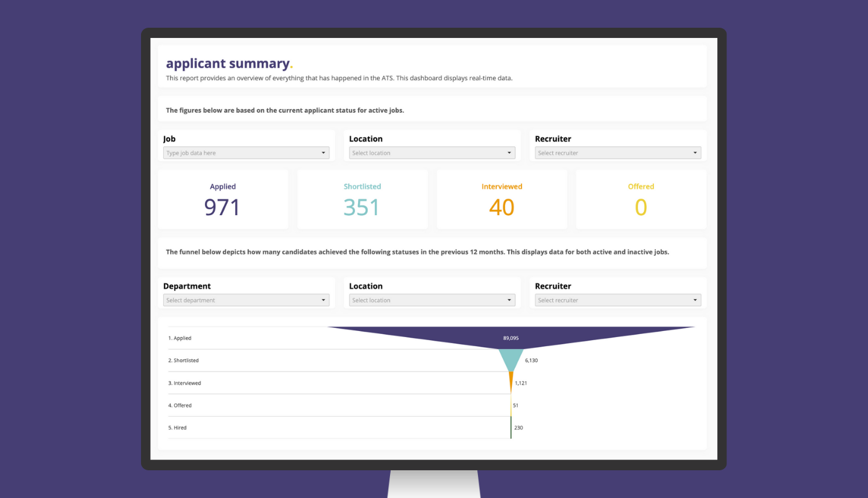Select the '4. Offered' funnel row label
This screenshot has width=868, height=498.
click(x=180, y=405)
